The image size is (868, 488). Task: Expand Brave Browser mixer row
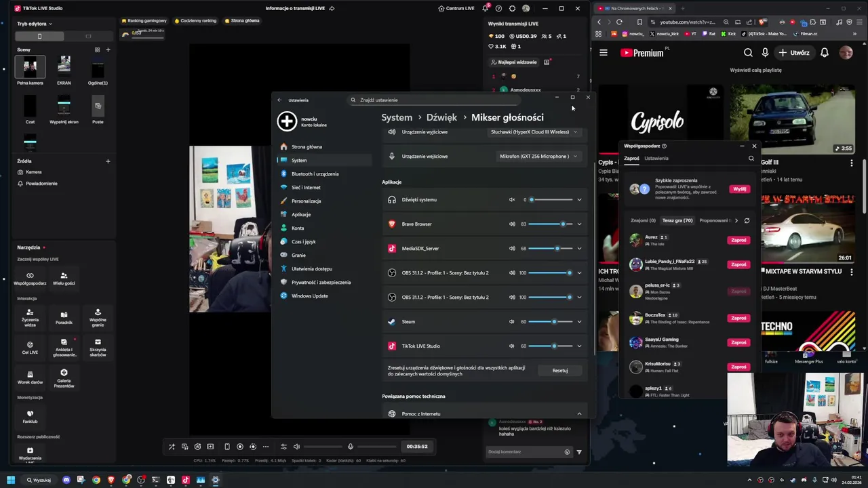pos(579,224)
